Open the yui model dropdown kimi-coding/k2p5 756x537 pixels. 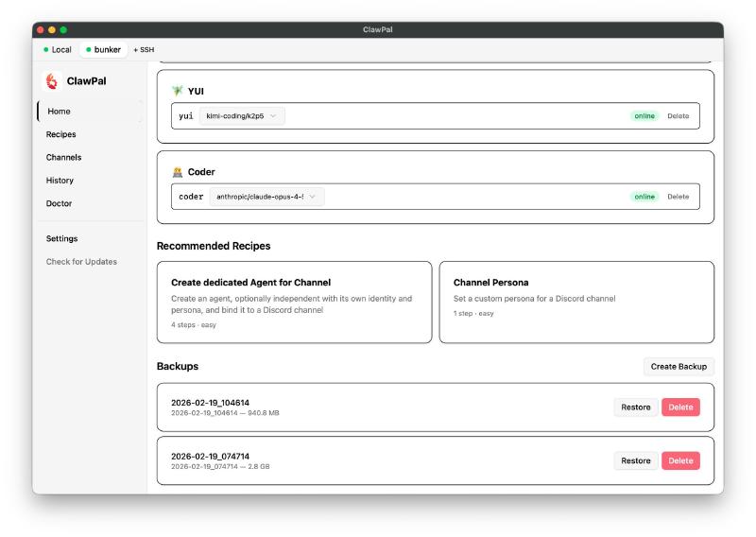242,116
